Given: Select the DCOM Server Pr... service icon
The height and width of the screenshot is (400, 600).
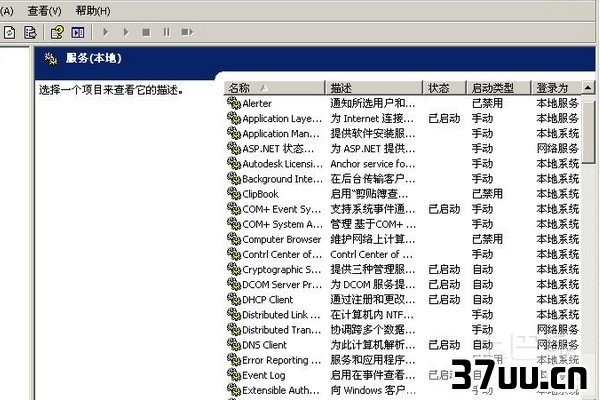Looking at the screenshot, I should pos(234,284).
